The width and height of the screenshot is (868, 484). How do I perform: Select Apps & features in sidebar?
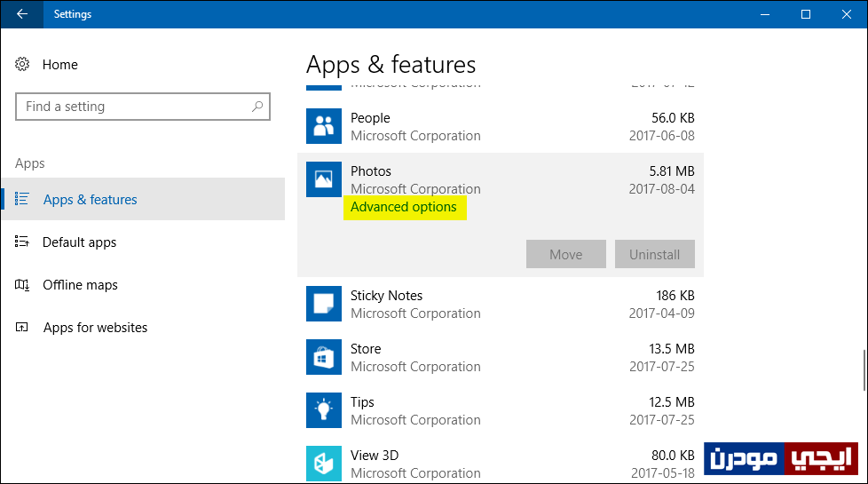pos(144,199)
